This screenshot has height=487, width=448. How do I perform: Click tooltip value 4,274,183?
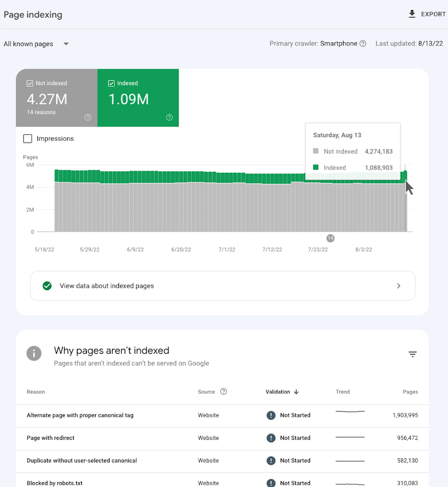click(x=378, y=151)
